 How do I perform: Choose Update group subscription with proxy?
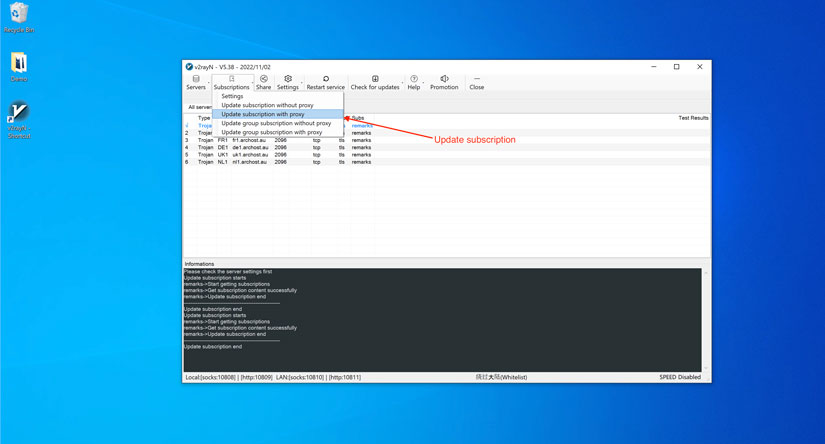click(272, 132)
